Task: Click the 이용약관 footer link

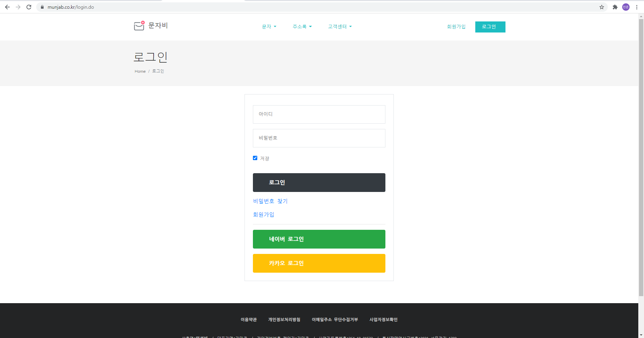Action: coord(249,320)
